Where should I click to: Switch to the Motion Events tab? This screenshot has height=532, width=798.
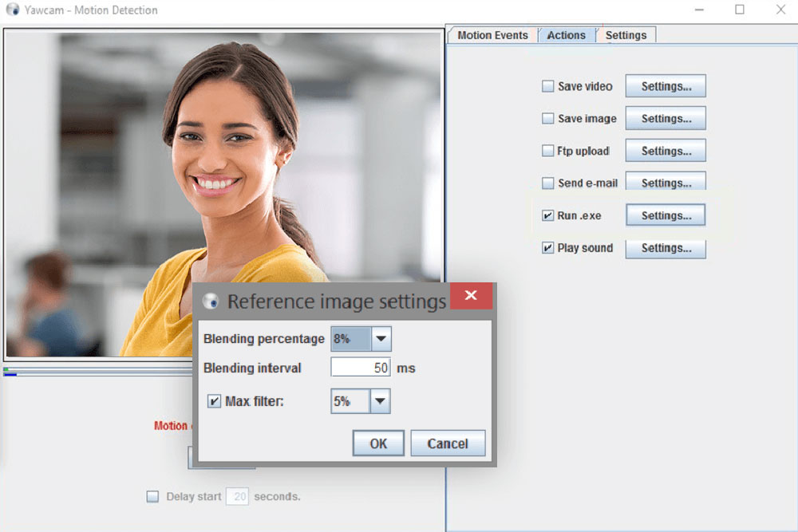[492, 35]
